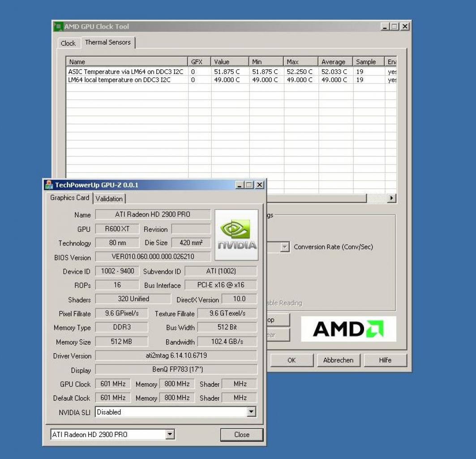Sort by the Max column header
The width and height of the screenshot is (476, 459).
click(x=301, y=62)
